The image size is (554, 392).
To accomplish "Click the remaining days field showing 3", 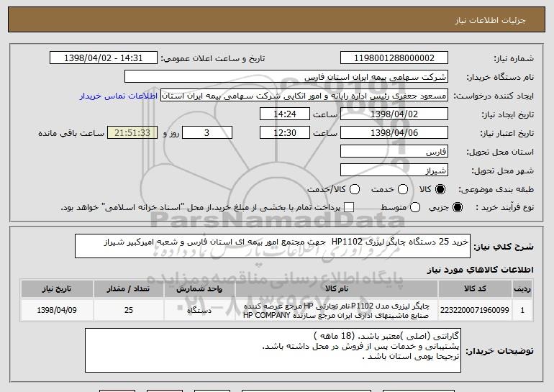I will coord(207,133).
